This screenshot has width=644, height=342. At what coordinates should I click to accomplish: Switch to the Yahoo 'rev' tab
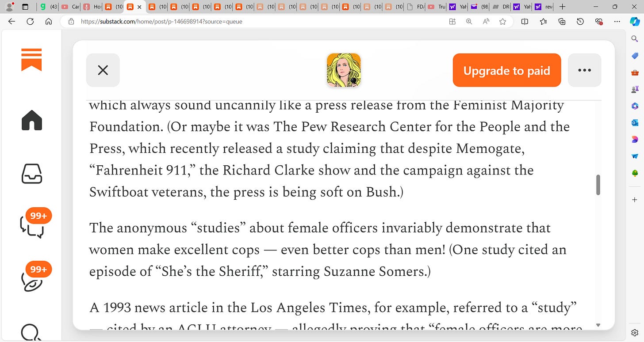[544, 7]
